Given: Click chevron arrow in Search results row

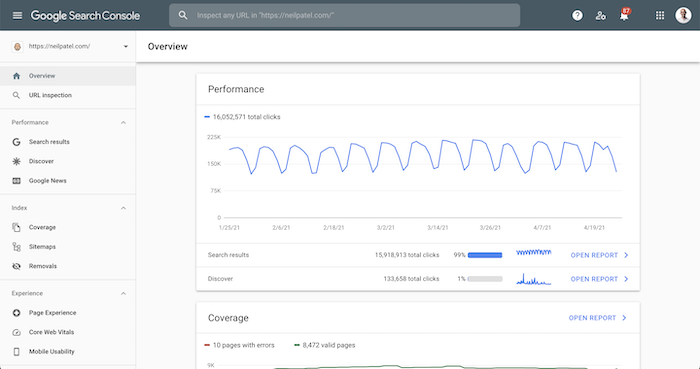Looking at the screenshot, I should point(626,255).
